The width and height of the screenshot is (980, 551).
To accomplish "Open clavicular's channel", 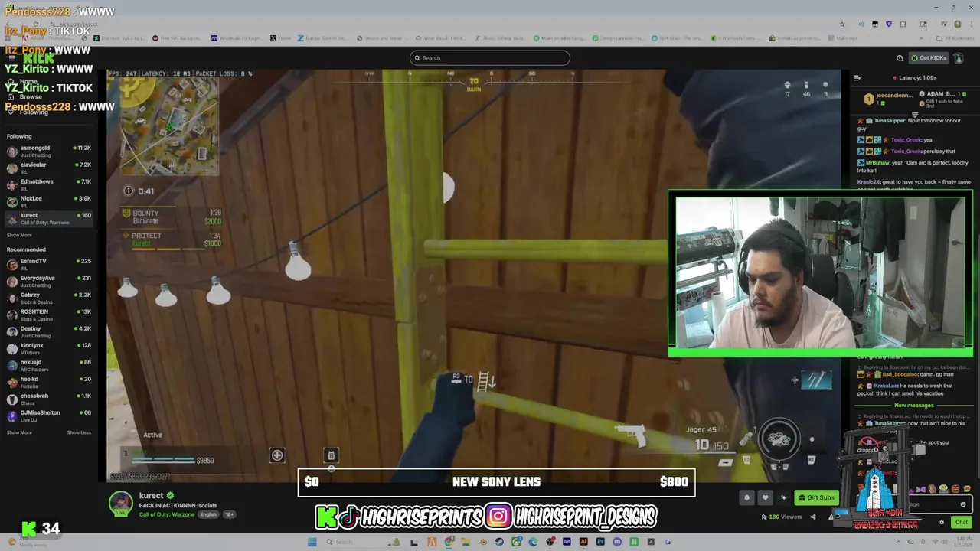I will [x=49, y=168].
